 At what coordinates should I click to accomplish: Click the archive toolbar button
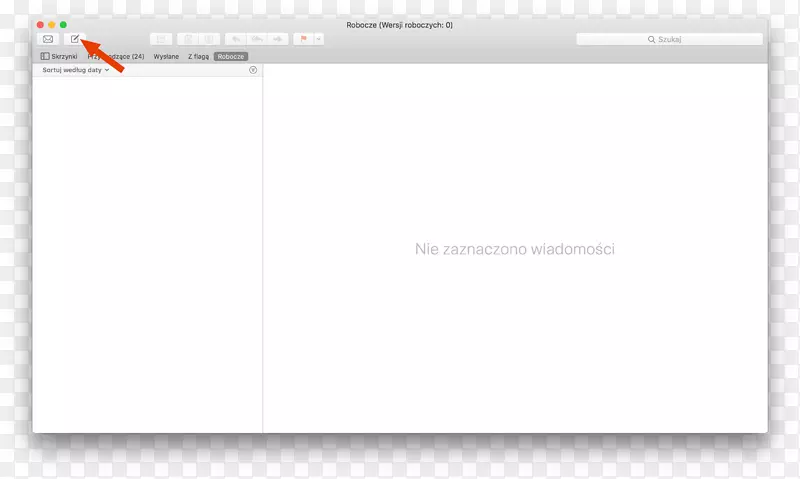pyautogui.click(x=161, y=39)
